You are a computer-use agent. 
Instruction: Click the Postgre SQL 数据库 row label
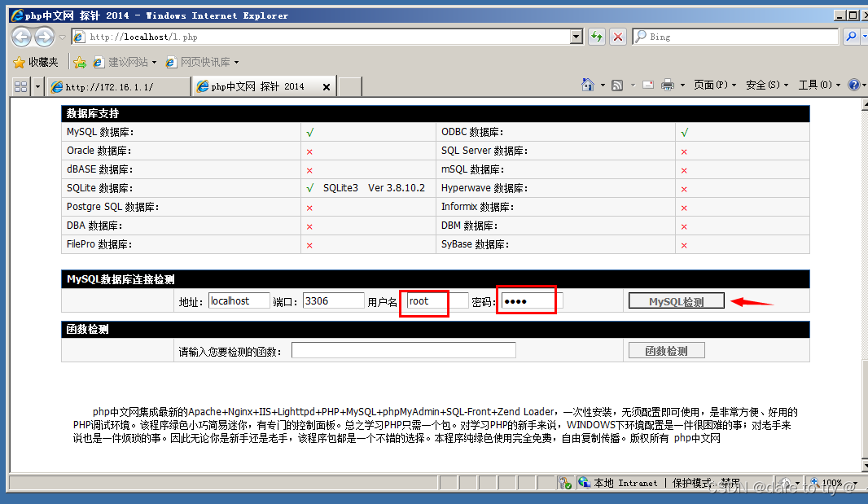pos(113,207)
